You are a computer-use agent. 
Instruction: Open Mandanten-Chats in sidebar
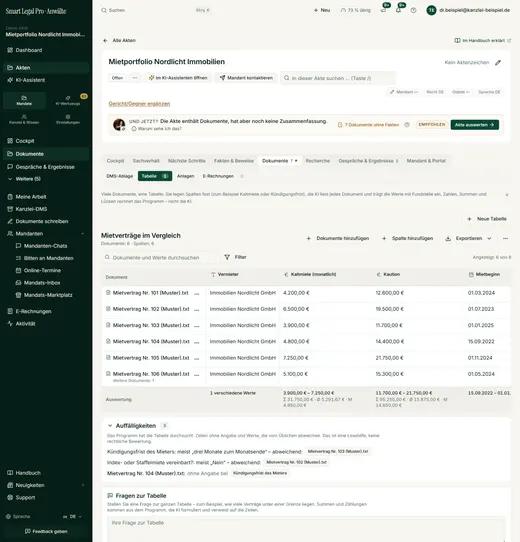tap(50, 246)
